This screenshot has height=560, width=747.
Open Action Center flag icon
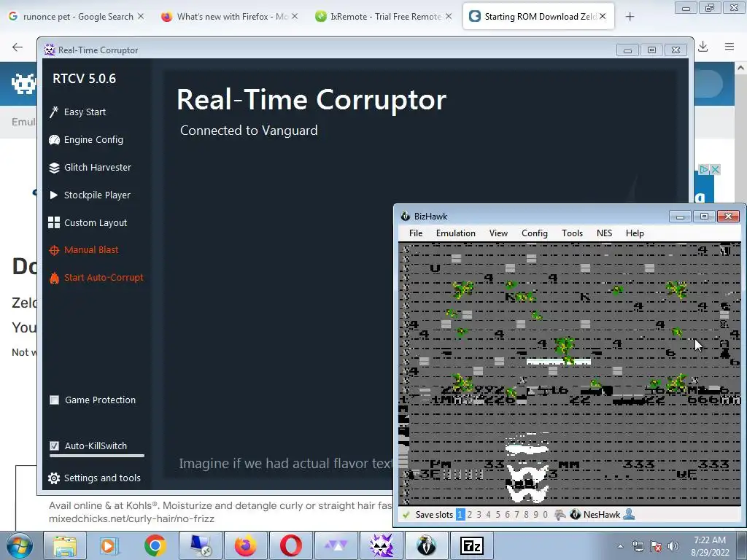pos(656,546)
